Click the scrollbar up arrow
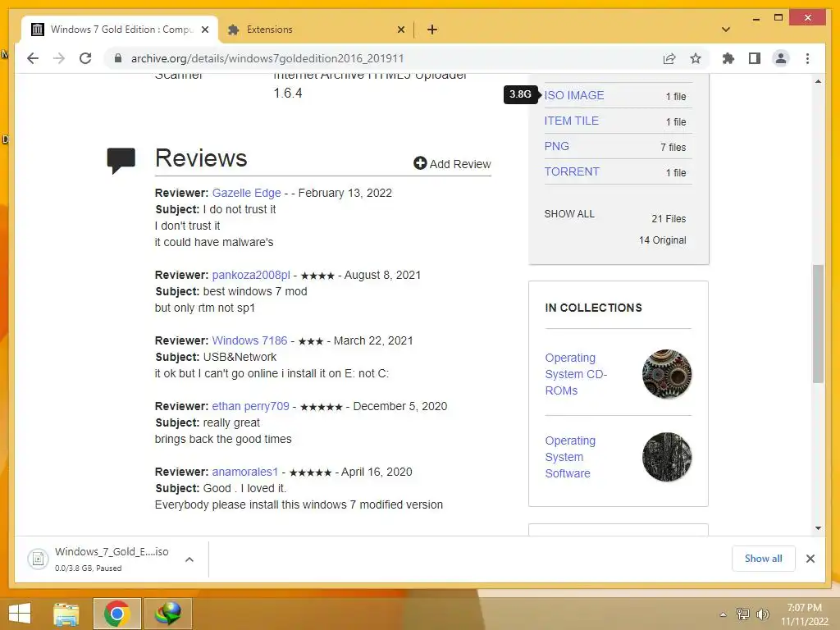The width and height of the screenshot is (840, 630). (818, 81)
